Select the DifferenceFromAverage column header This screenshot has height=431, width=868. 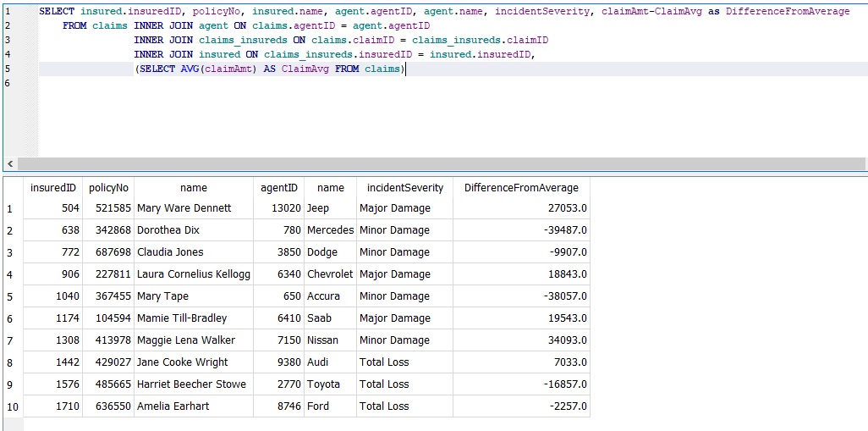point(521,188)
